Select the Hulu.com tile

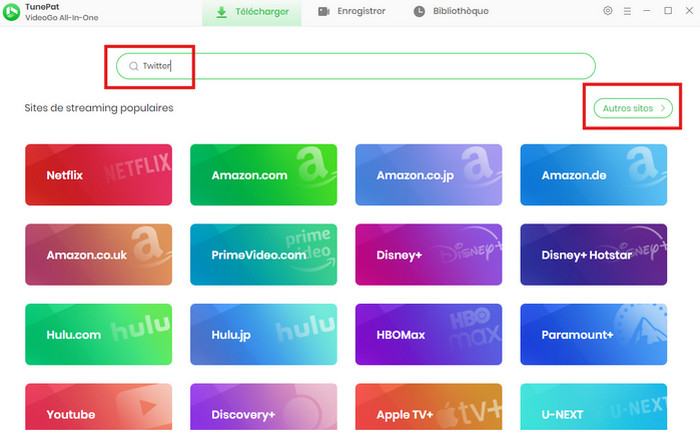tap(99, 334)
